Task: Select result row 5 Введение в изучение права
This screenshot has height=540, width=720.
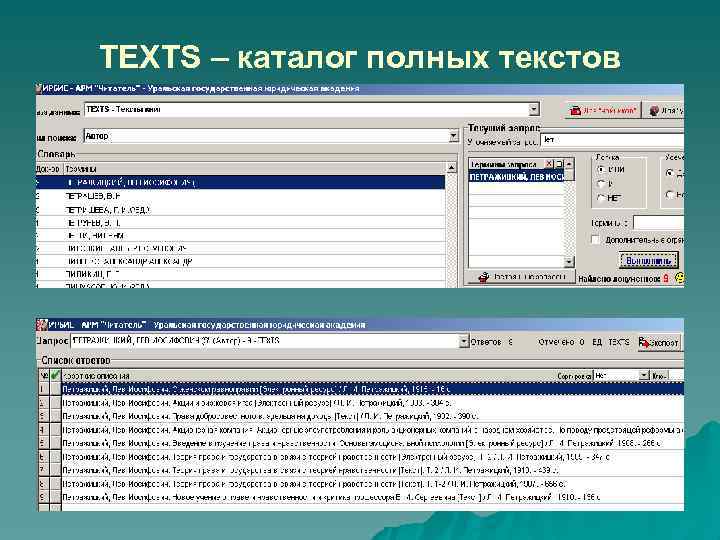Action: pos(372,443)
